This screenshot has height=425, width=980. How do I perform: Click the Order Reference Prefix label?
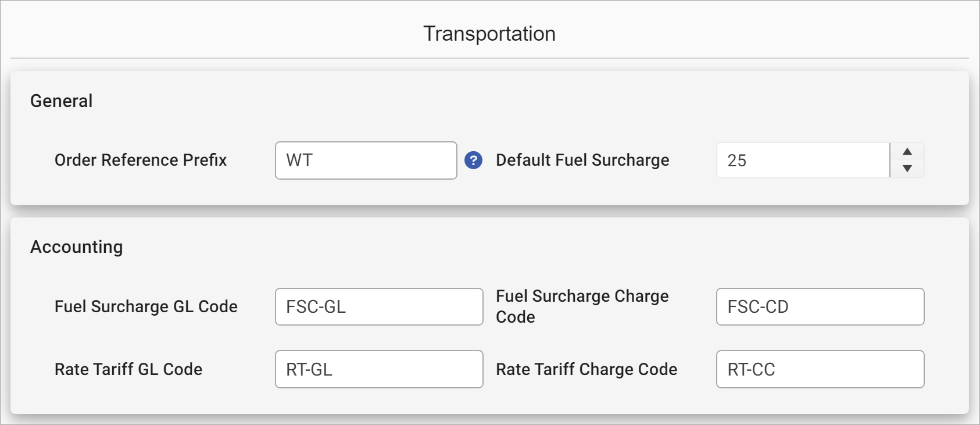(x=140, y=160)
